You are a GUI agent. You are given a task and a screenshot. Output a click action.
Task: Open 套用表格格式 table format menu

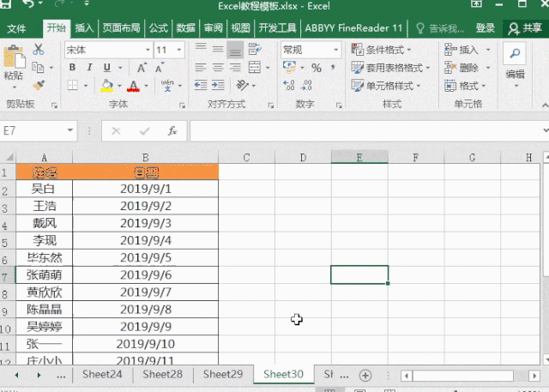coord(390,68)
